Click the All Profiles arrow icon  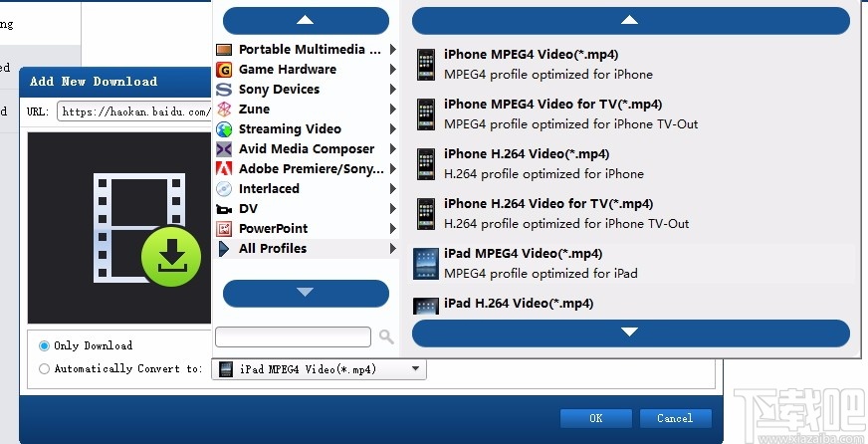click(224, 249)
